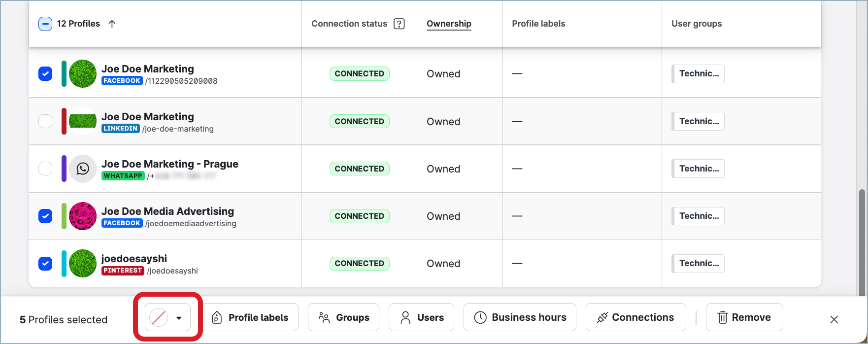This screenshot has width=868, height=344.
Task: Toggle the select-all checkbox in the Profiles header
Action: tap(45, 24)
